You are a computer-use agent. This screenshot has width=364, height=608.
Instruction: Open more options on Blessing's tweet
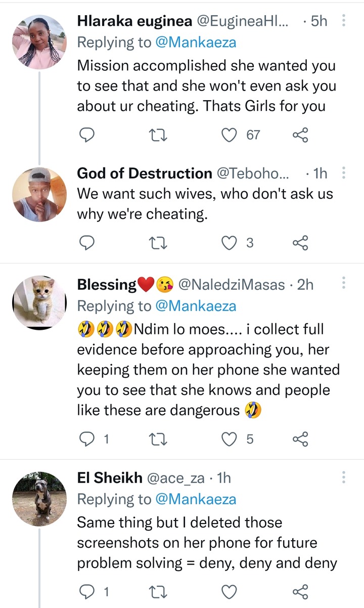pos(344,284)
